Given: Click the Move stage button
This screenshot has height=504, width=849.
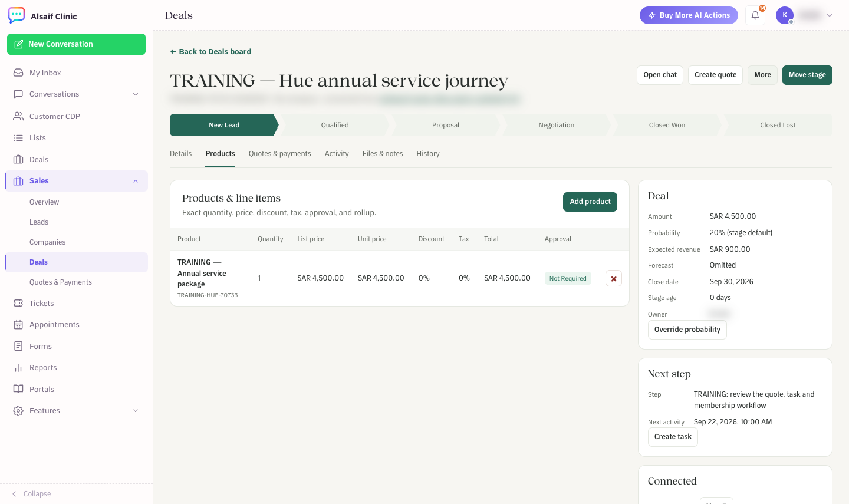Looking at the screenshot, I should (x=807, y=75).
